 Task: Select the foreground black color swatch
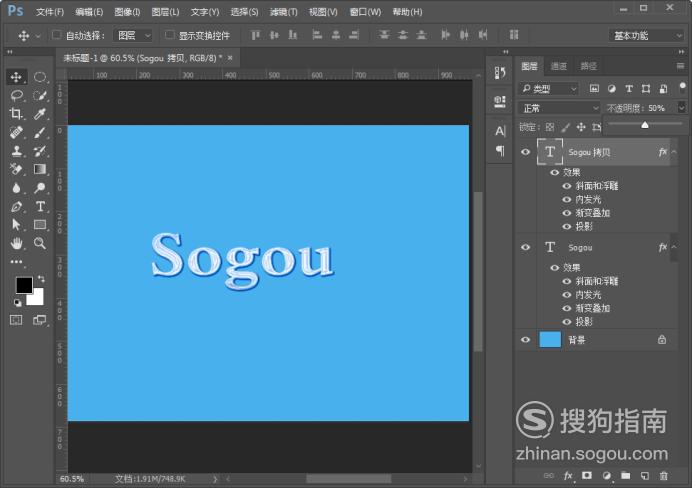[x=23, y=284]
